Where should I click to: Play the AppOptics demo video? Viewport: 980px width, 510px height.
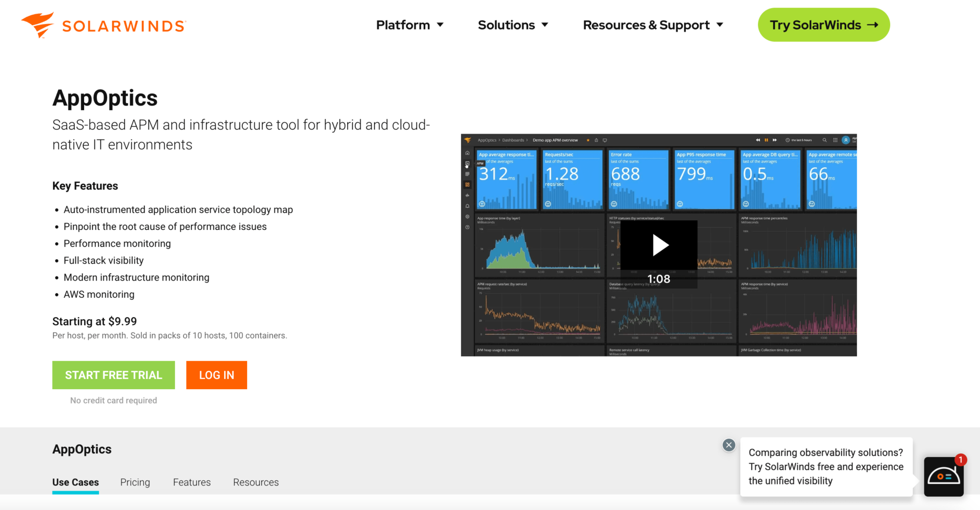[658, 244]
